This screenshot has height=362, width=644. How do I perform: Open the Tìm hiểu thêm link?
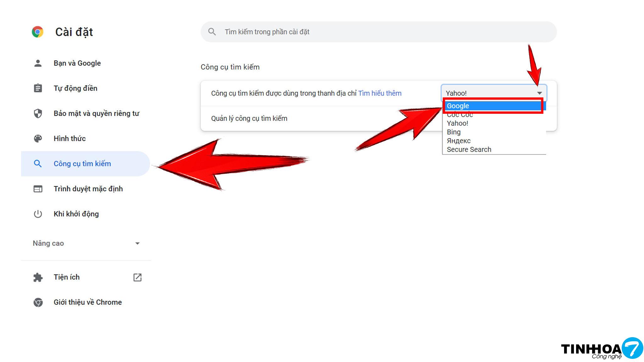[x=380, y=93]
